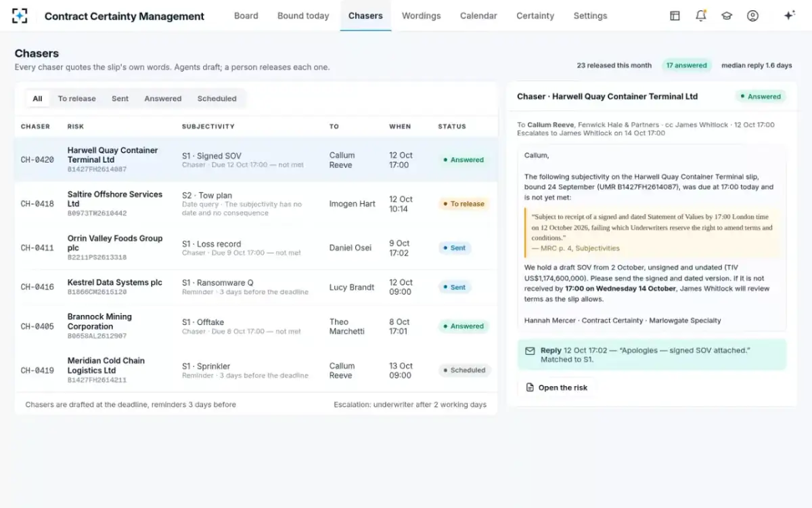Screen dimensions: 812x508
Task: Select chaser CH-0420
Action: 37,160
